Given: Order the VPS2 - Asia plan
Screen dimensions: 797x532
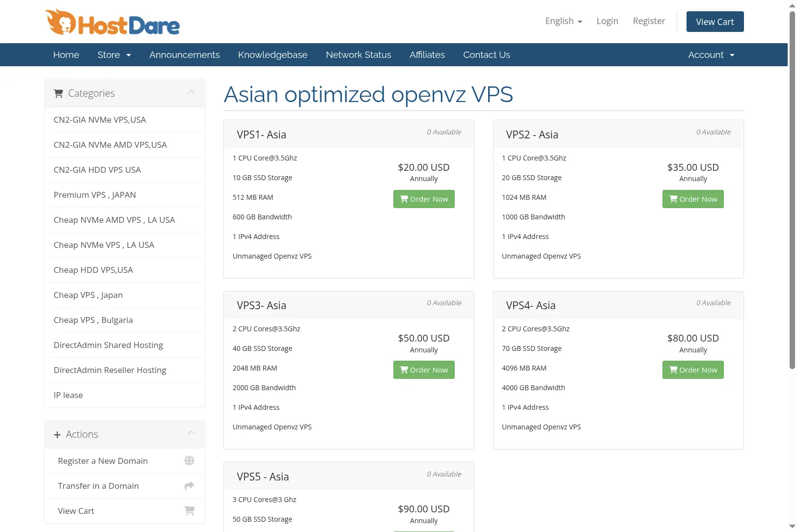Looking at the screenshot, I should (x=693, y=199).
